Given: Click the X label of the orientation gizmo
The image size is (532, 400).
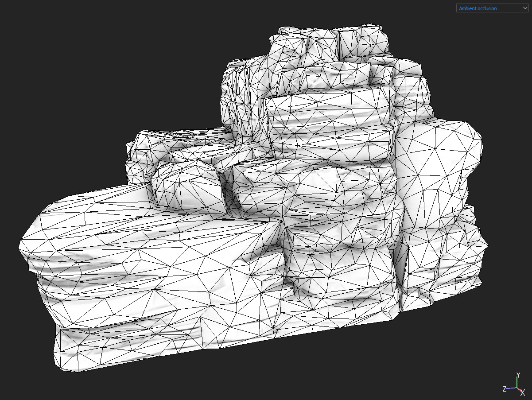Looking at the screenshot, I should click(523, 392).
